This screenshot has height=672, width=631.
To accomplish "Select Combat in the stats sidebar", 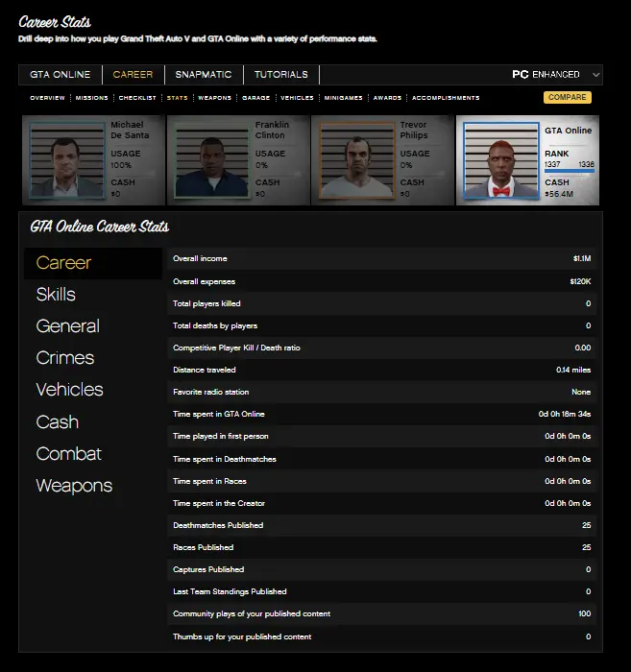I will [x=68, y=454].
